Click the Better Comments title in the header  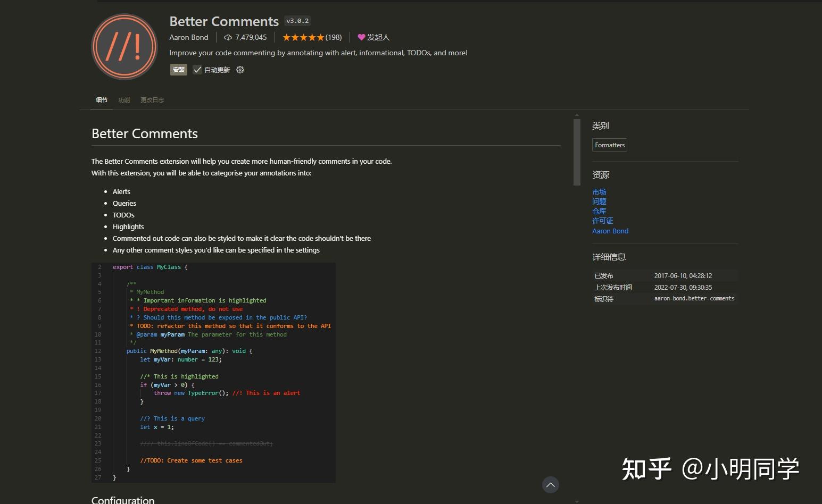pyautogui.click(x=224, y=21)
